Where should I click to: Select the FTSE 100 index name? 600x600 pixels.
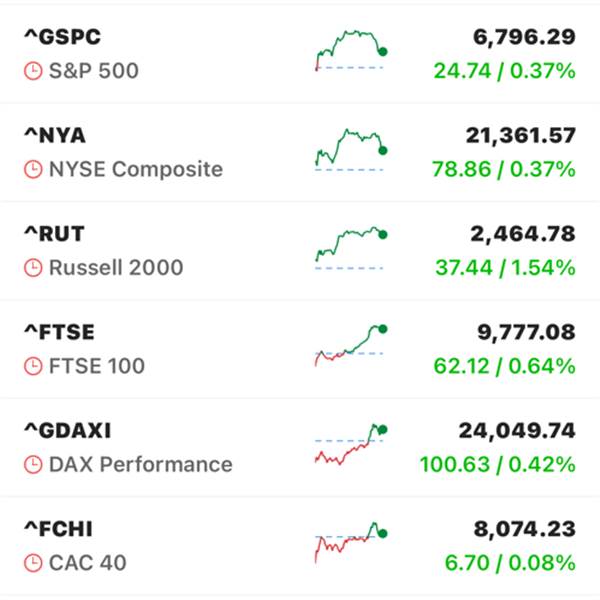[97, 366]
